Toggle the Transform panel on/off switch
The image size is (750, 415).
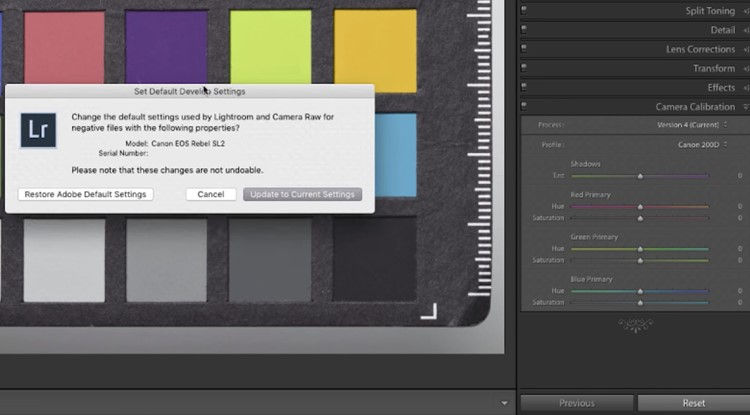coord(524,68)
